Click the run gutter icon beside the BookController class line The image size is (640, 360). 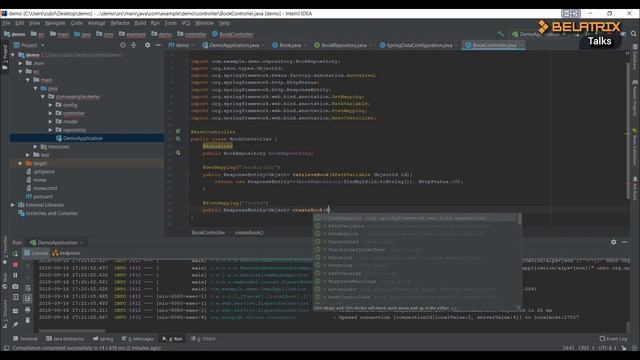tap(178, 139)
